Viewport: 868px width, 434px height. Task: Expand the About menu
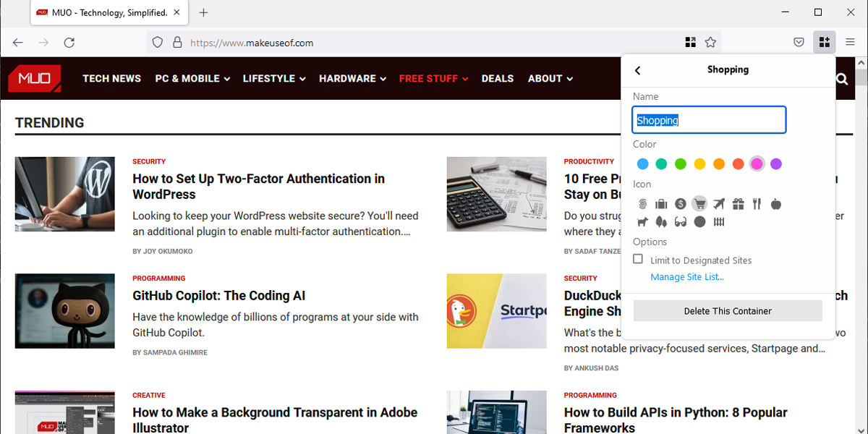[x=550, y=78]
